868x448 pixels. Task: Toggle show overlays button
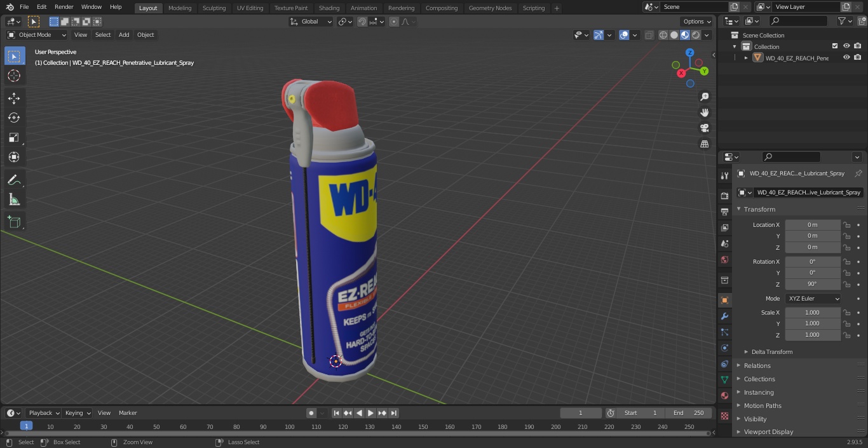(x=624, y=35)
